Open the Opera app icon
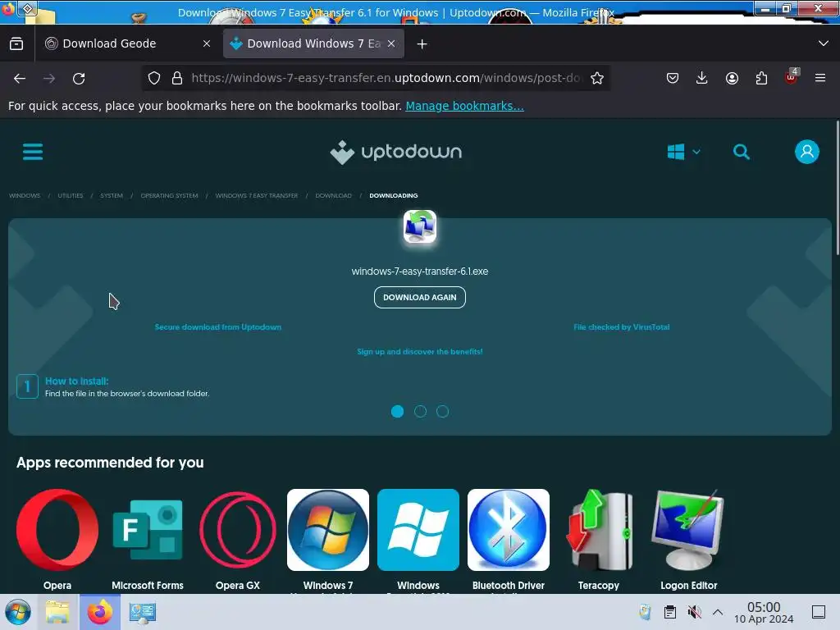 (x=57, y=529)
